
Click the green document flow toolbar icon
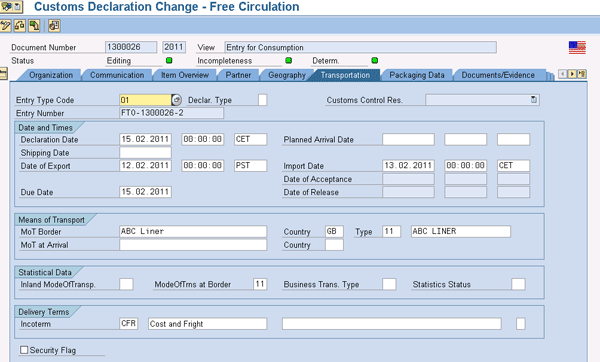click(34, 26)
